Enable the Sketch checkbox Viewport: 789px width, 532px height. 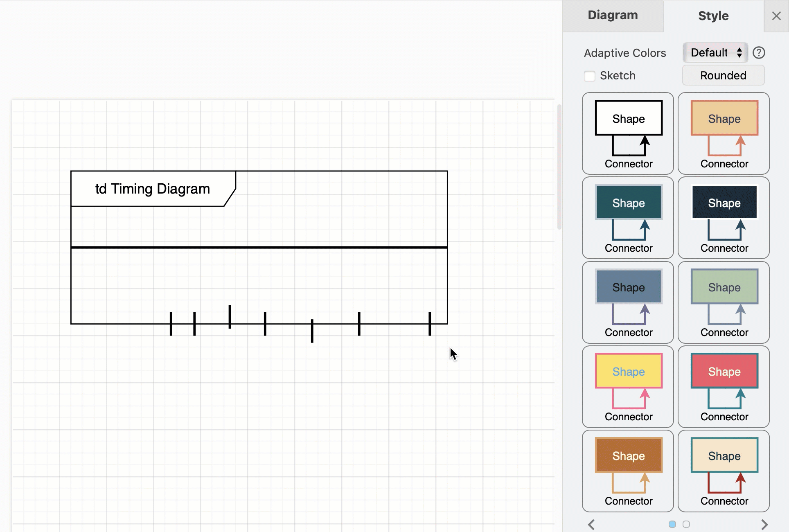coord(589,76)
